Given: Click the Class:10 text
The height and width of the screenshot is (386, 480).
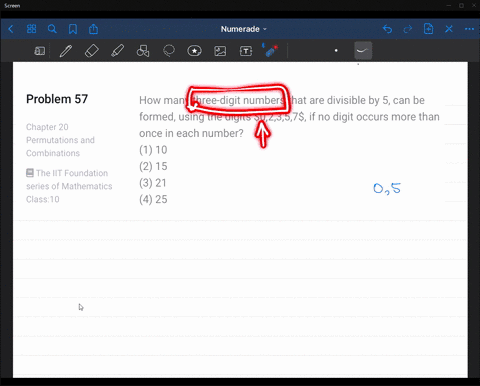Looking at the screenshot, I should 43,199.
